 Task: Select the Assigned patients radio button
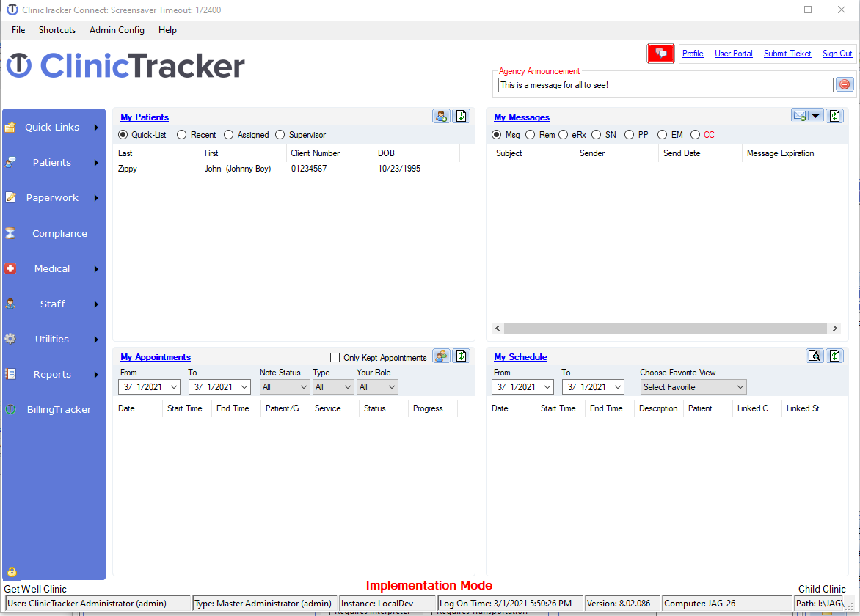(229, 135)
